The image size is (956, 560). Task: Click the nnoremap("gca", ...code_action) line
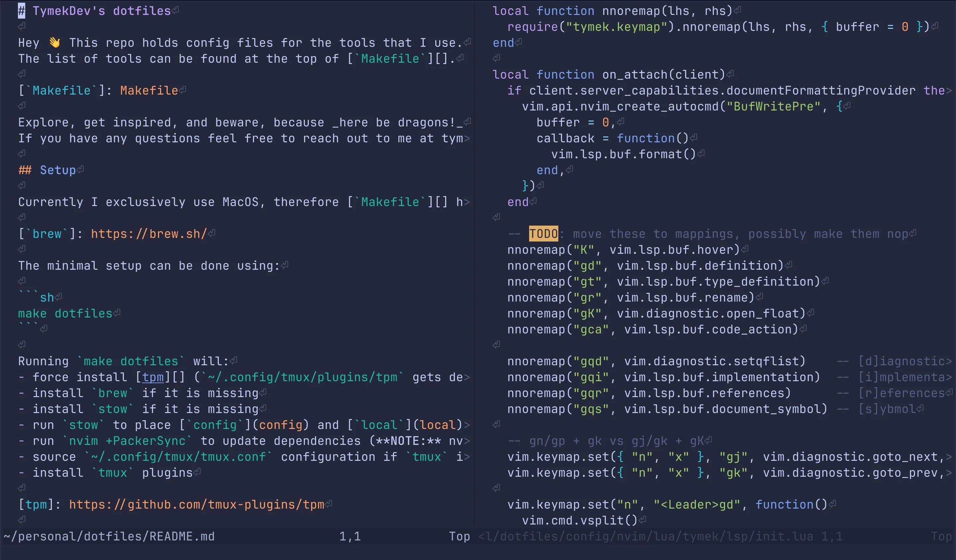point(653,329)
